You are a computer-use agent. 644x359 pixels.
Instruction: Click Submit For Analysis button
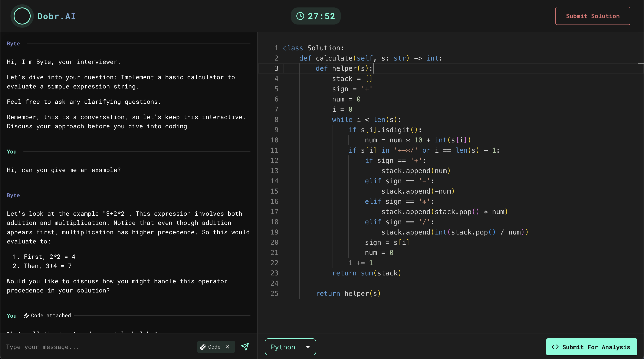coord(591,347)
